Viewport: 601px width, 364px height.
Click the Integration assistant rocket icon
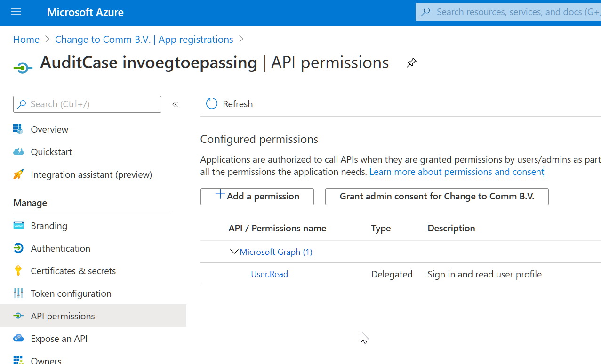pyautogui.click(x=18, y=174)
